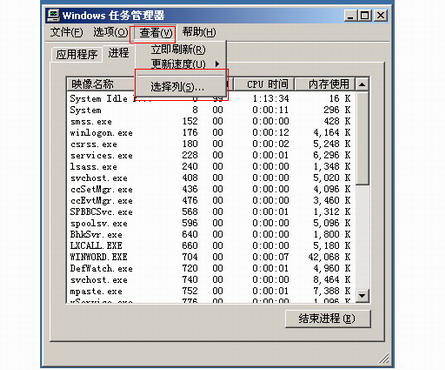This screenshot has height=370, width=445.
Task: Select the lsass.exe process
Action: [211, 167]
